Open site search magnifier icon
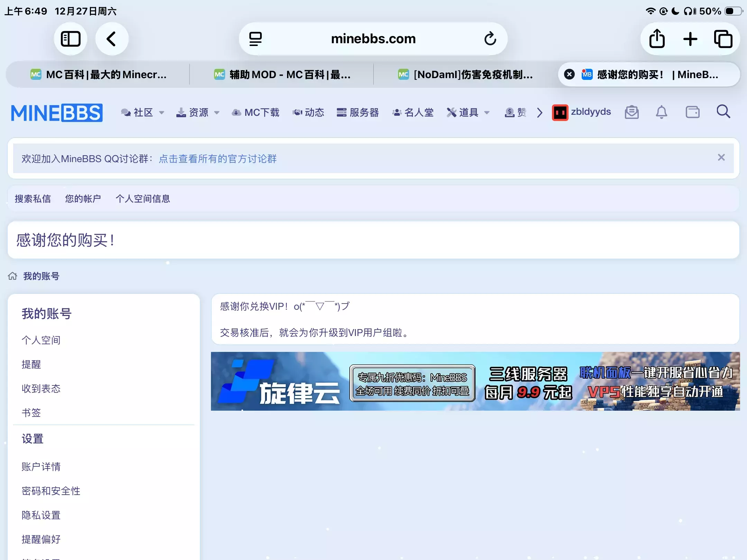Image resolution: width=747 pixels, height=560 pixels. click(723, 112)
